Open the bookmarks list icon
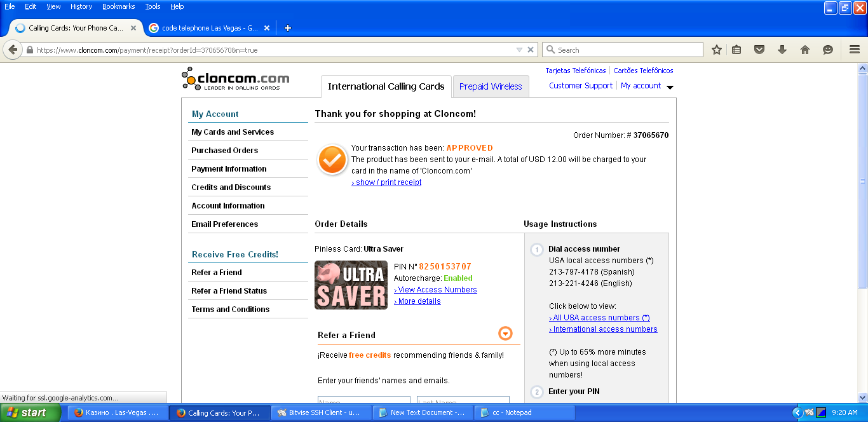Screen dimensions: 868x422 (736, 50)
